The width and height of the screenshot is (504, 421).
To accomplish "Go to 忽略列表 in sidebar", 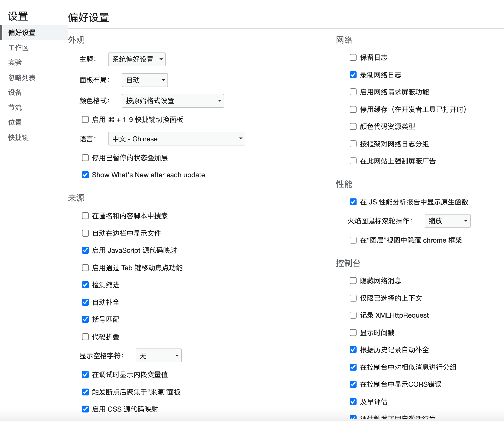I will (x=22, y=78).
